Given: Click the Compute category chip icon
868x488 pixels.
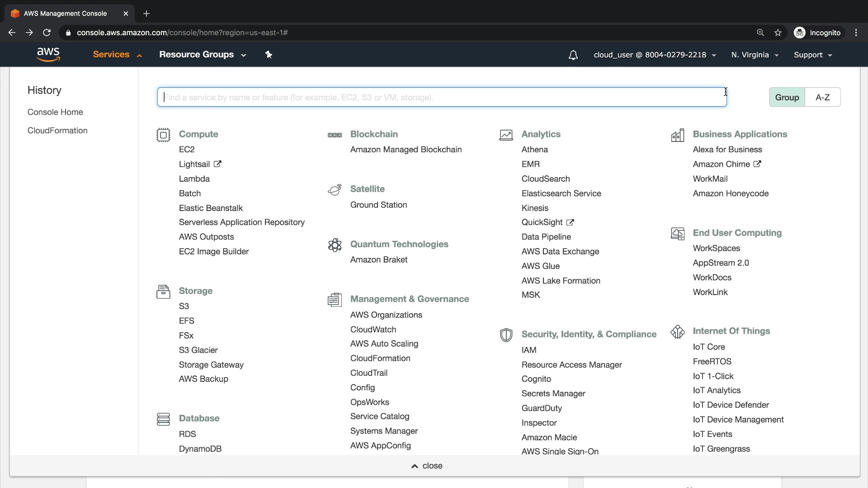Looking at the screenshot, I should [163, 135].
